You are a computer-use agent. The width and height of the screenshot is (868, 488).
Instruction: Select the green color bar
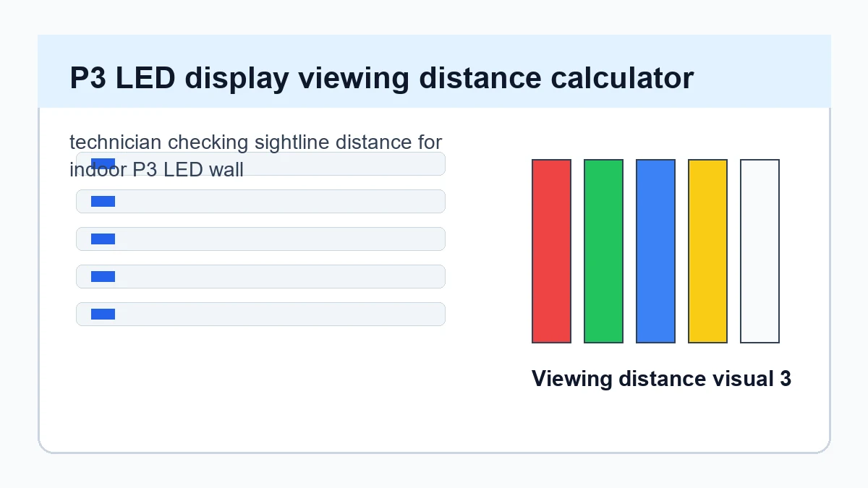603,251
